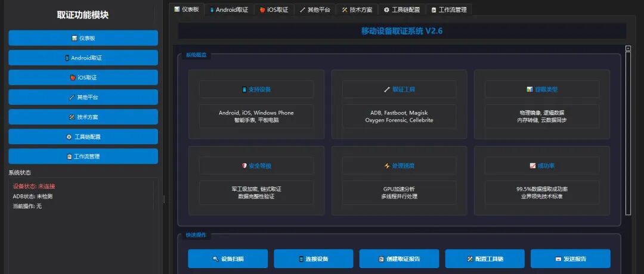Click phone icon on 连接设备 button
Image resolution: width=644 pixels, height=274 pixels.
click(301, 259)
